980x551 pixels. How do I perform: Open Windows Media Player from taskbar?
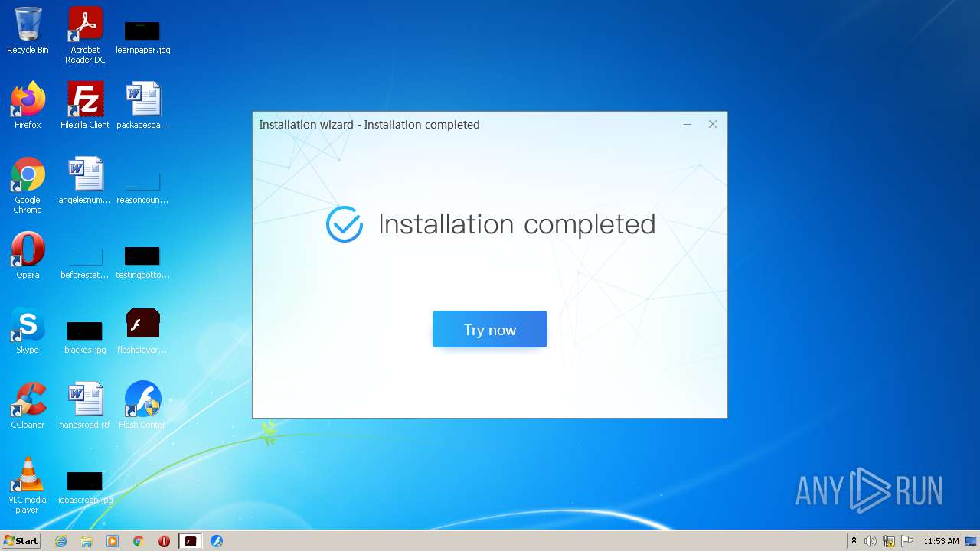point(113,541)
